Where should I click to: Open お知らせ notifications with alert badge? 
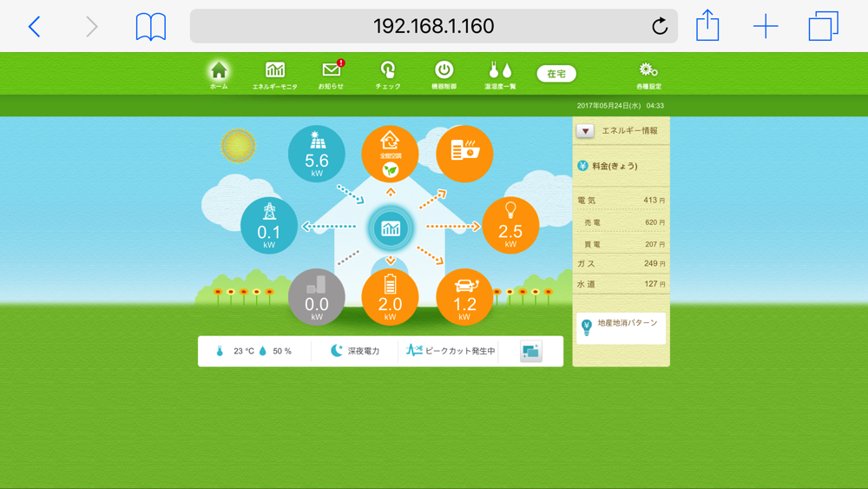coord(332,75)
